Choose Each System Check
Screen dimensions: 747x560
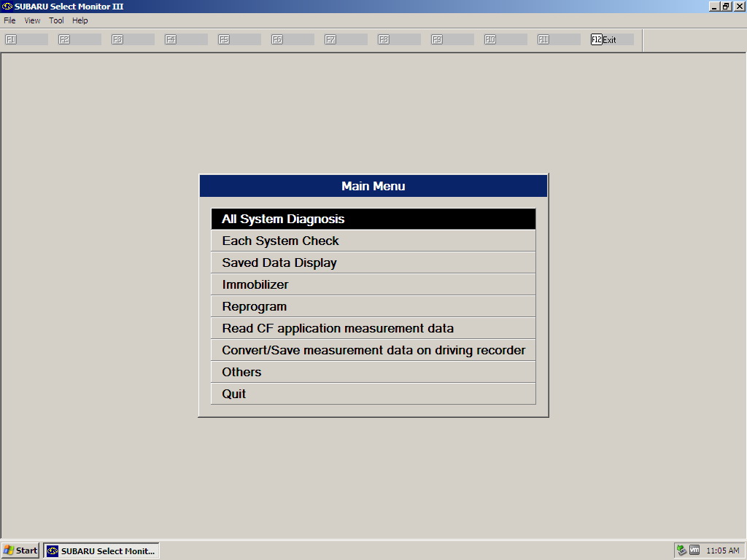coord(373,241)
